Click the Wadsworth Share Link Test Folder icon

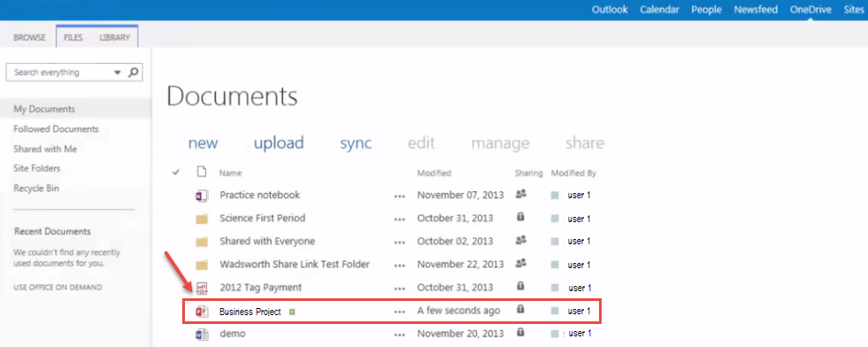(x=202, y=265)
